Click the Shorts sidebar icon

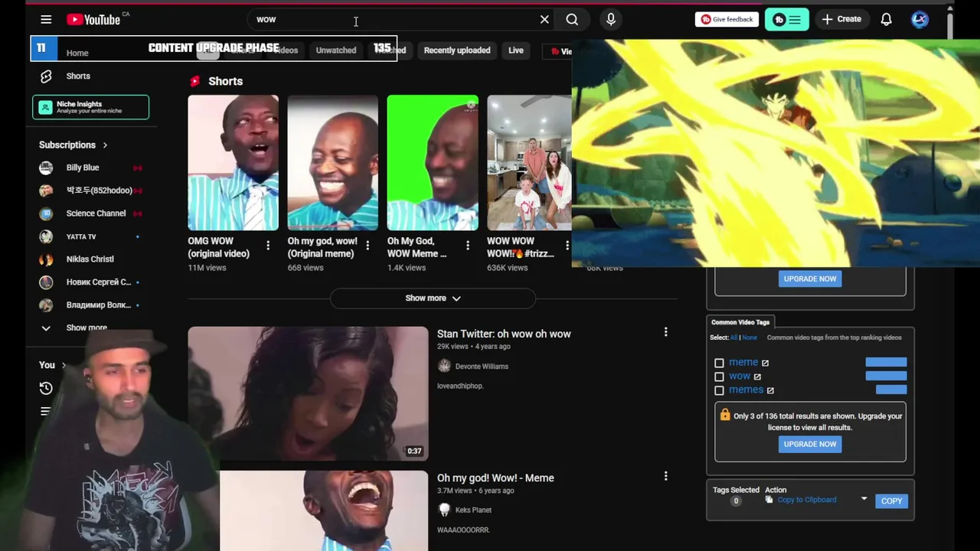(46, 76)
